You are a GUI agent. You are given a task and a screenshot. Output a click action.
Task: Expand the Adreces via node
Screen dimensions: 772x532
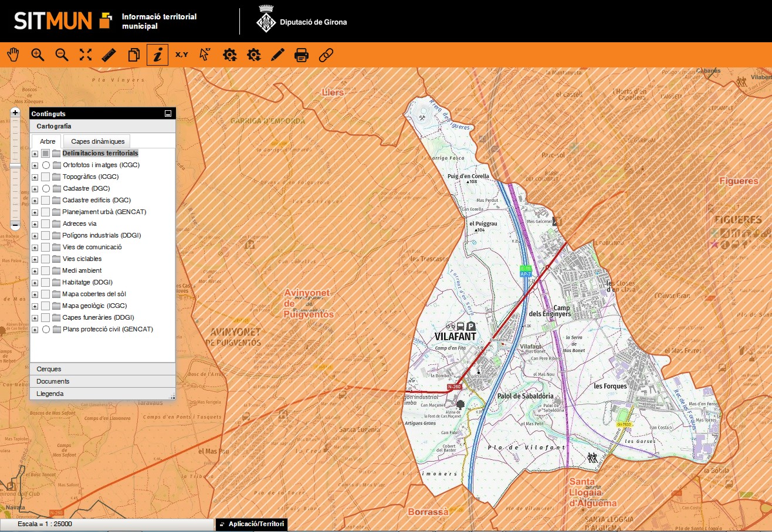[35, 224]
